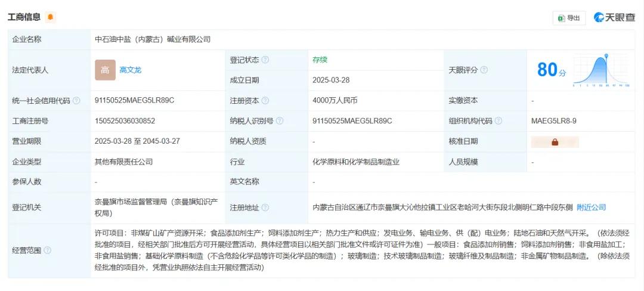
Task: Click help icon beside 注册地址
Action: click(265, 208)
